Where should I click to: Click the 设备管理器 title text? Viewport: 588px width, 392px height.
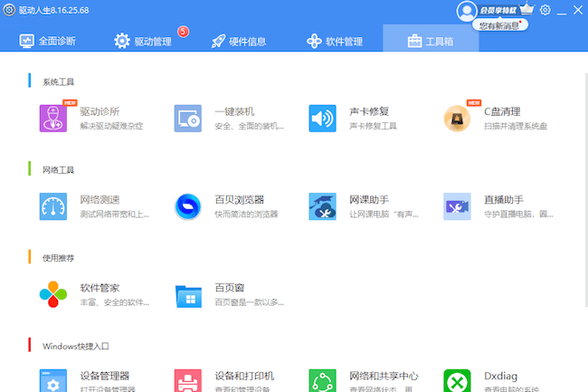coord(105,376)
